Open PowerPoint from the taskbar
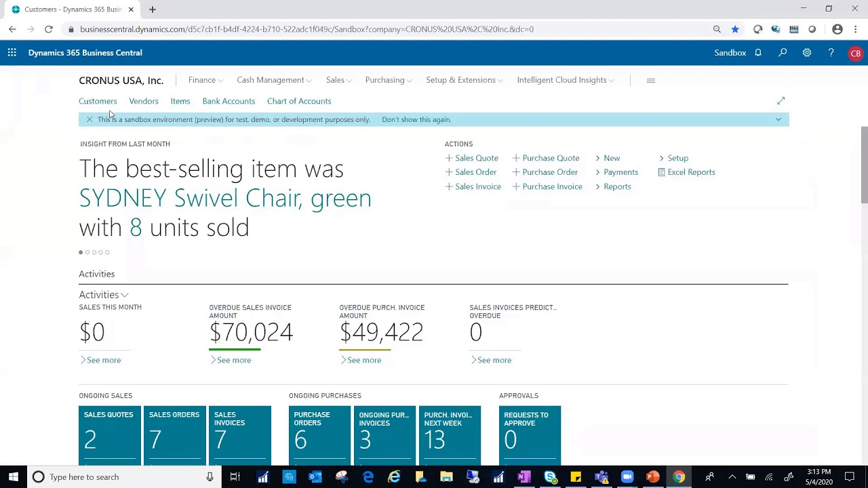 653,477
